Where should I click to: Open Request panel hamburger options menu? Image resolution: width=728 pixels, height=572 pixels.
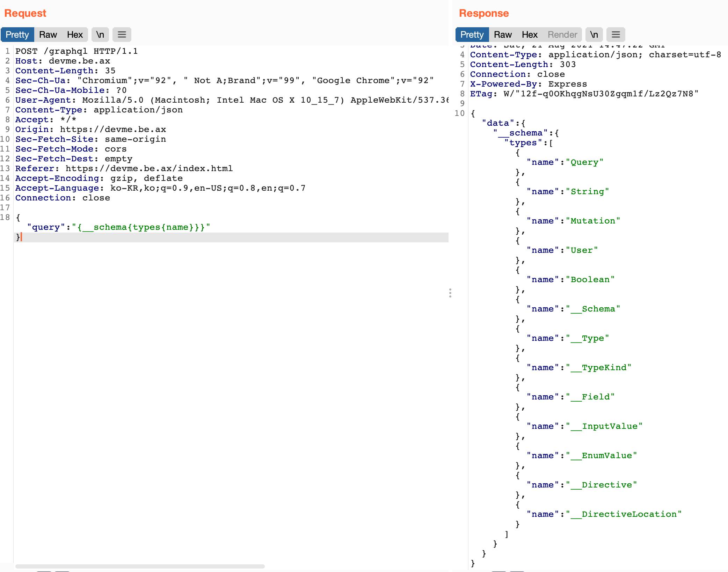click(122, 35)
